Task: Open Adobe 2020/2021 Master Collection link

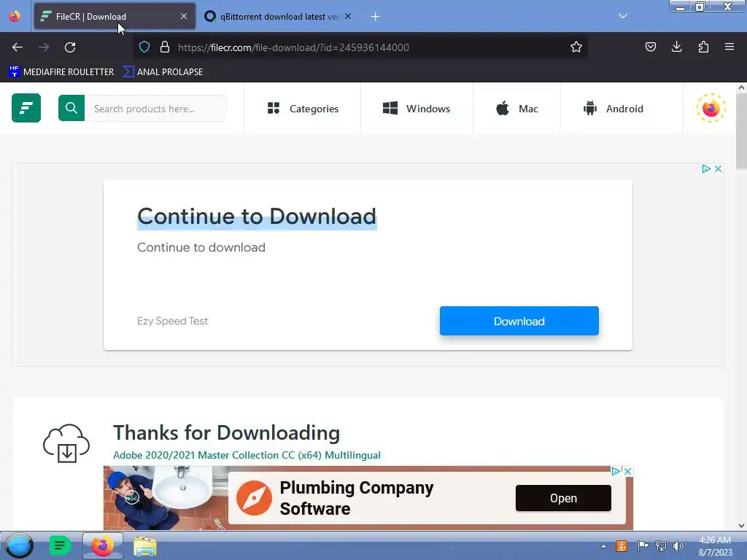Action: tap(247, 455)
